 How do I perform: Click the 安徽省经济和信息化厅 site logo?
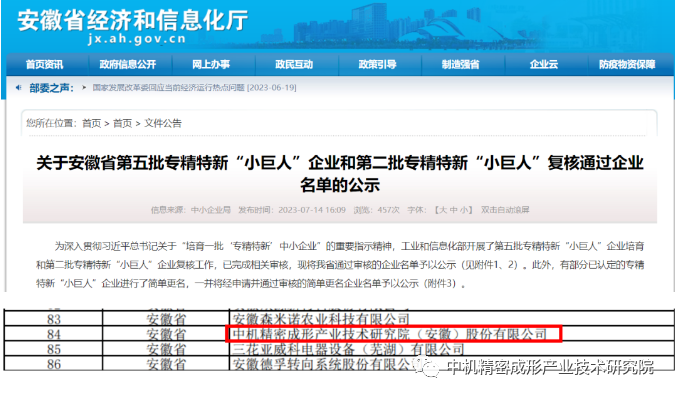tap(133, 20)
